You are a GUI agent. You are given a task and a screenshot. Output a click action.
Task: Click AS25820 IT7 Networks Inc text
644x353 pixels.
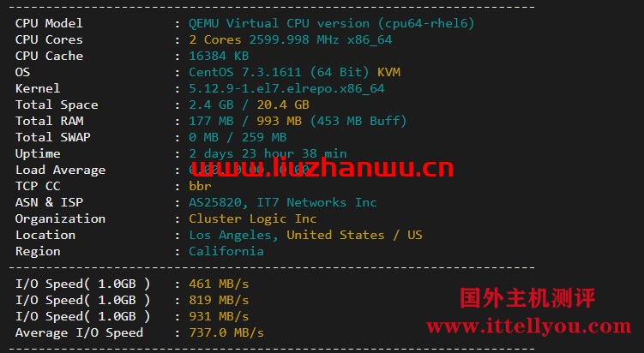point(283,202)
